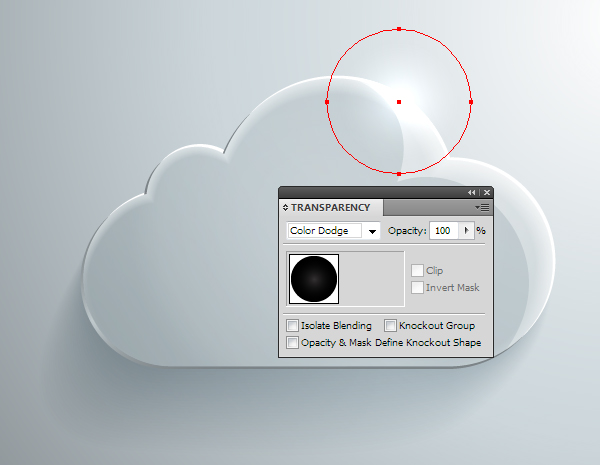
Task: Click the empty opacity mask thumbnail area
Action: pos(372,279)
